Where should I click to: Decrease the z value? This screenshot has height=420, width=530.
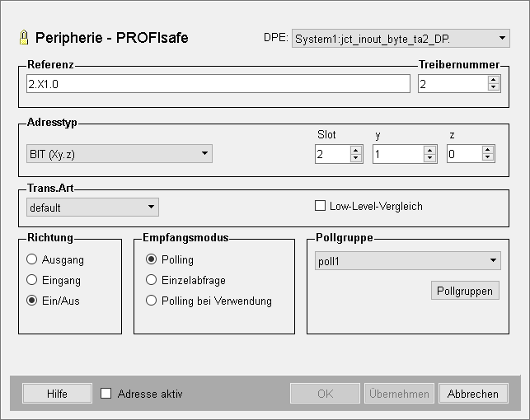[487, 157]
